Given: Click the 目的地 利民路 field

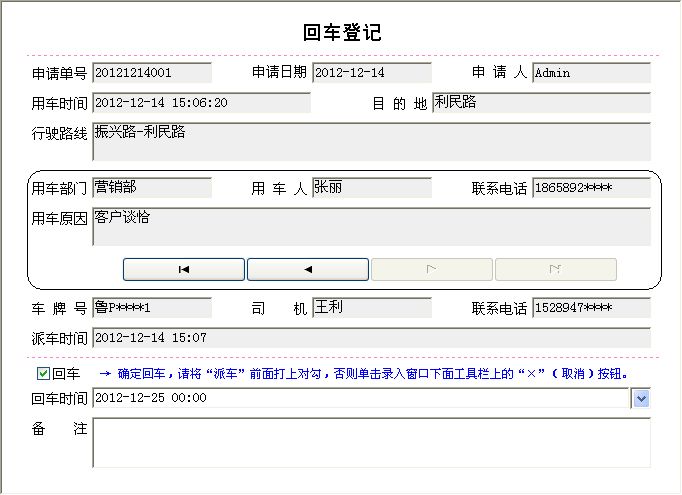Looking at the screenshot, I should coord(541,103).
